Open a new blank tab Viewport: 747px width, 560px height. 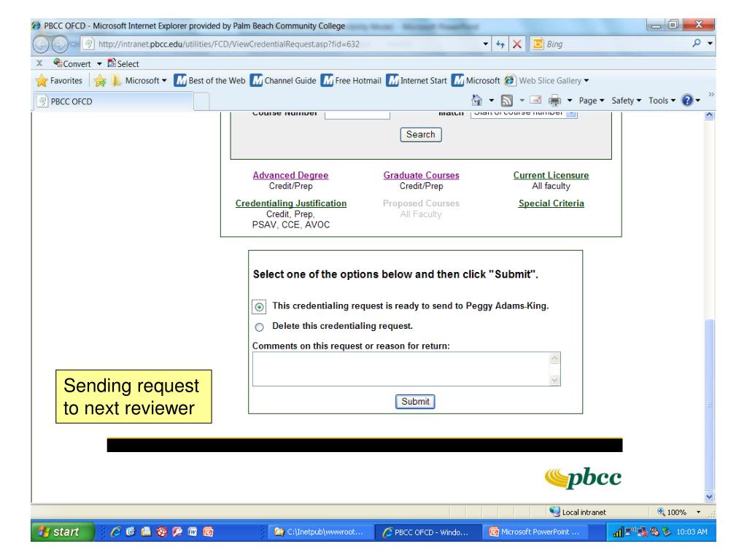(x=201, y=101)
